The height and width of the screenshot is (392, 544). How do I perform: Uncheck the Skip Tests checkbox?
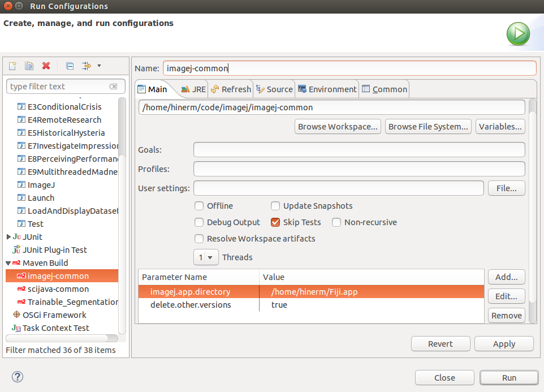coord(275,222)
